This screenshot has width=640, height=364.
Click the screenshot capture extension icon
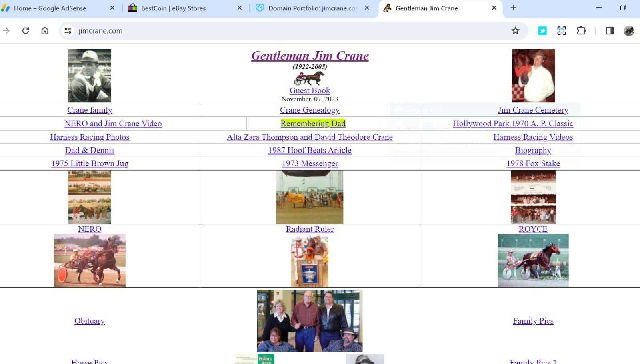pyautogui.click(x=562, y=30)
